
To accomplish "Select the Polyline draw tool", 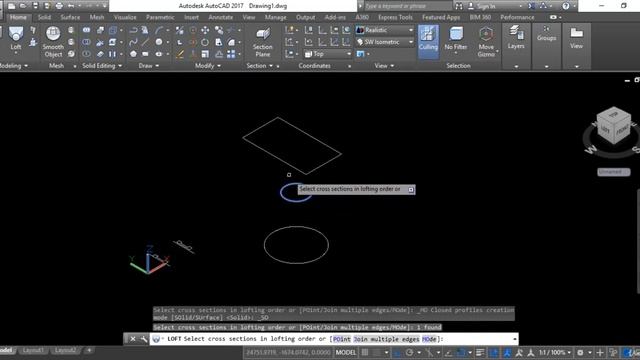I will [133, 30].
